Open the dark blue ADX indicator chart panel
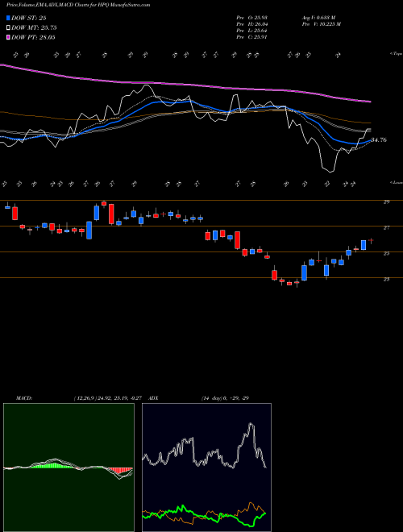This screenshot has width=403, height=532. point(206,468)
